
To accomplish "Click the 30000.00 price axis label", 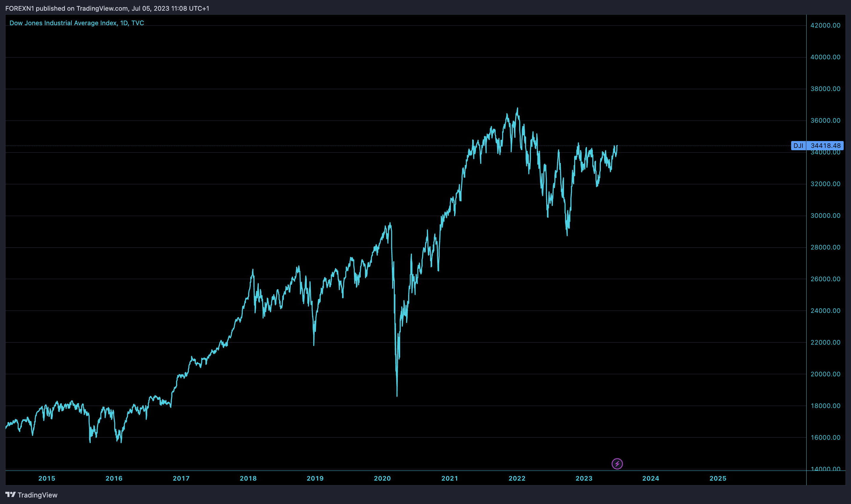I will coord(826,216).
